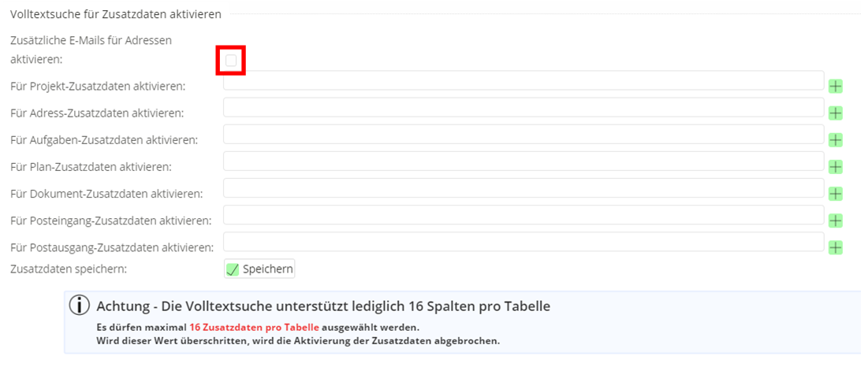Viewport: 868px width, 367px height.
Task: Hit the plus icon for Postausgang-Zusatzdaten
Action: (x=836, y=247)
